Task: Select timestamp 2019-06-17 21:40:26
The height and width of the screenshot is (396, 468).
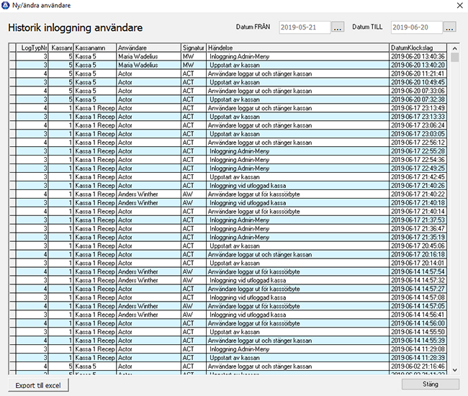Action: [x=418, y=186]
